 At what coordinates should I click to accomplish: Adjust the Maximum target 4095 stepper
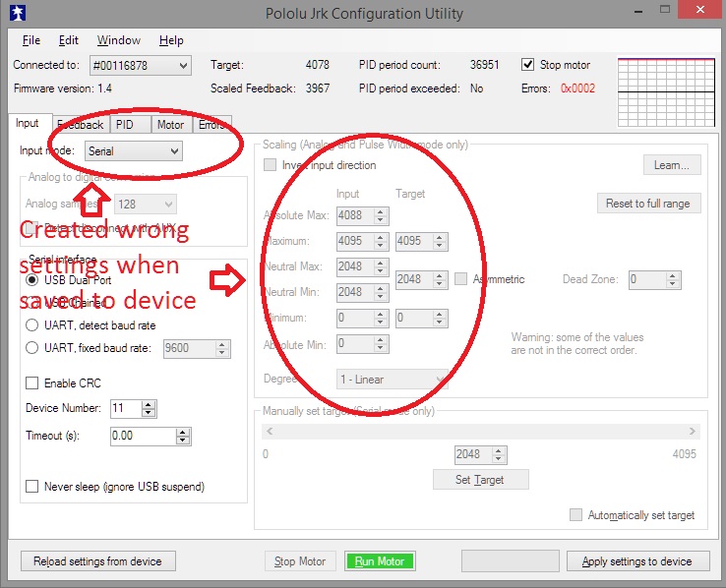click(440, 241)
